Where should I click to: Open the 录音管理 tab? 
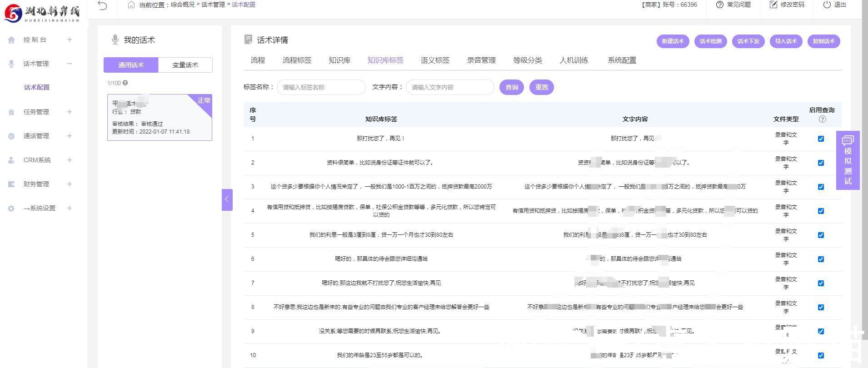(481, 60)
